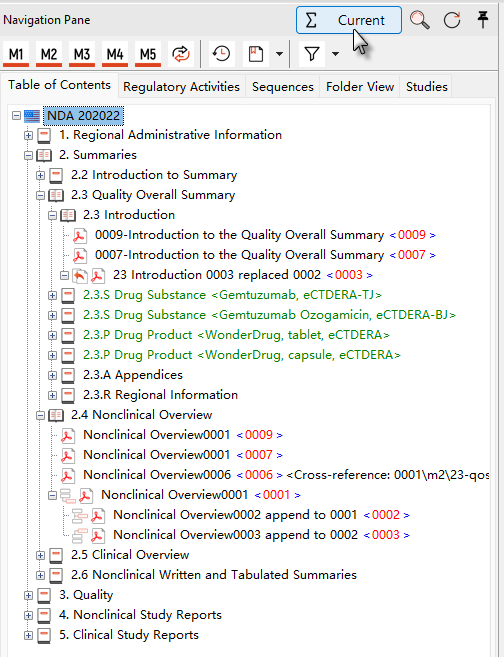Viewport: 504px width, 657px height.
Task: Click book icon of 1. Regional Administrative Information
Action: coord(44,136)
